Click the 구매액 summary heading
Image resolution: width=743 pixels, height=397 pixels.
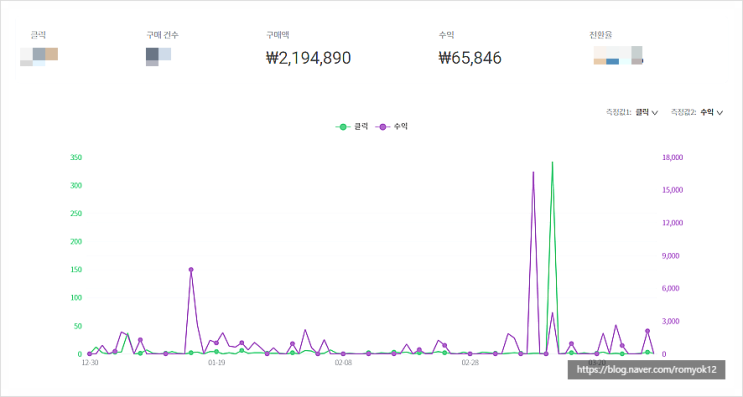(278, 35)
